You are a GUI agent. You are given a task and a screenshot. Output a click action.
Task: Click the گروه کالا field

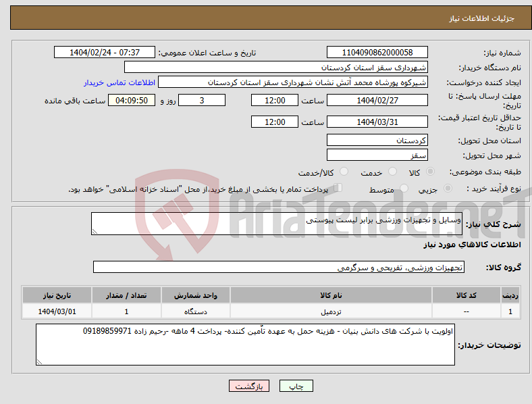coord(279,267)
